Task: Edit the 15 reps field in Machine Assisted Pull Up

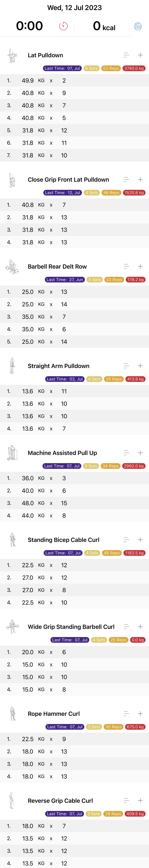Action: coord(64,503)
